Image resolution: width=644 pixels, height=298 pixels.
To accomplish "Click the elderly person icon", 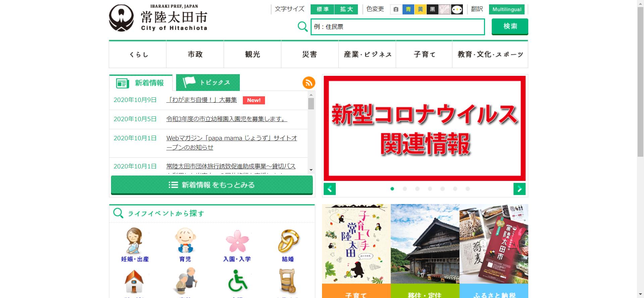I will point(185,281).
